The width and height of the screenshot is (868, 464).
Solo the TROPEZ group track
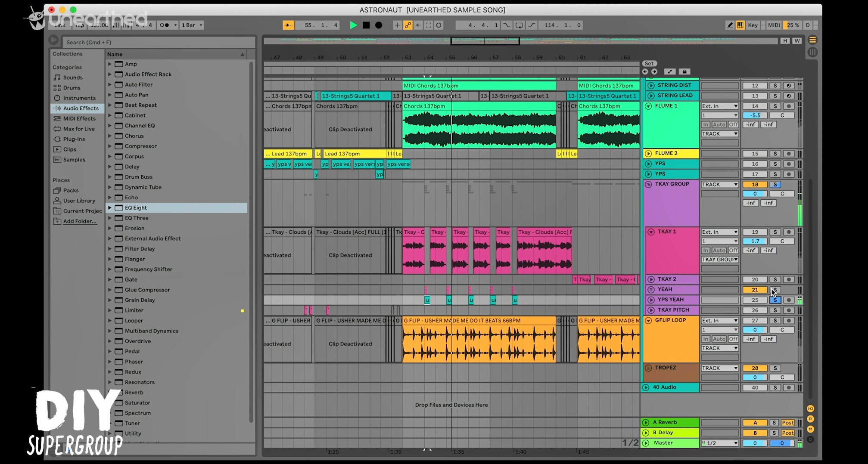tap(775, 368)
